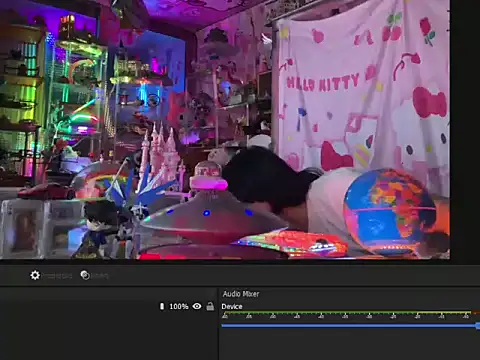This screenshot has width=480, height=360.
Task: Click the Filters text label
Action: pos(100,276)
